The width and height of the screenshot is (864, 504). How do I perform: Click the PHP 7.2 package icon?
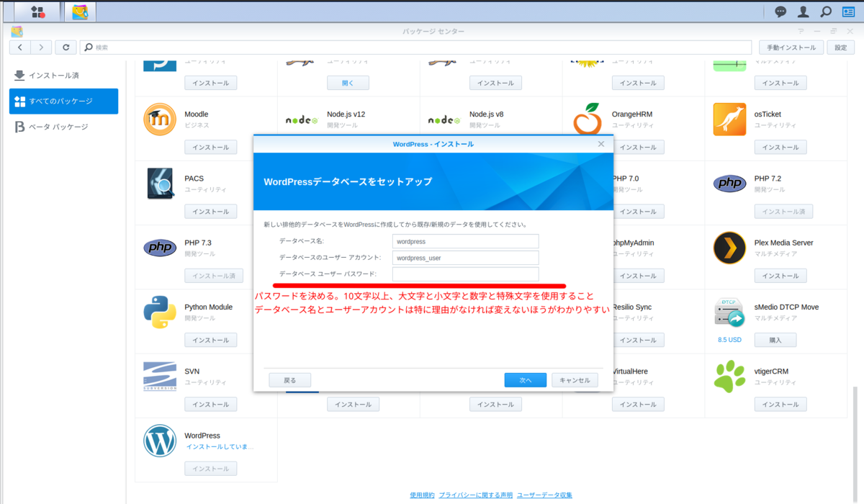(x=729, y=184)
